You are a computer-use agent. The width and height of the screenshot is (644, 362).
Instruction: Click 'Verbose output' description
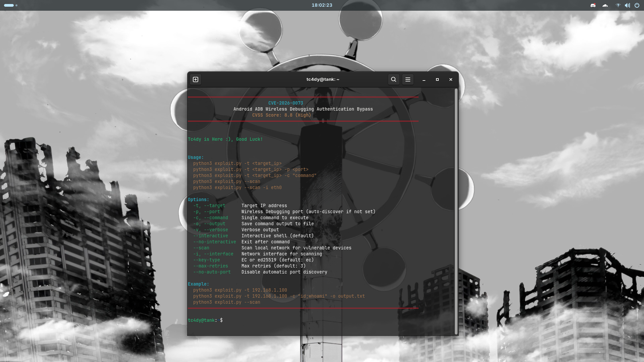coord(260,230)
